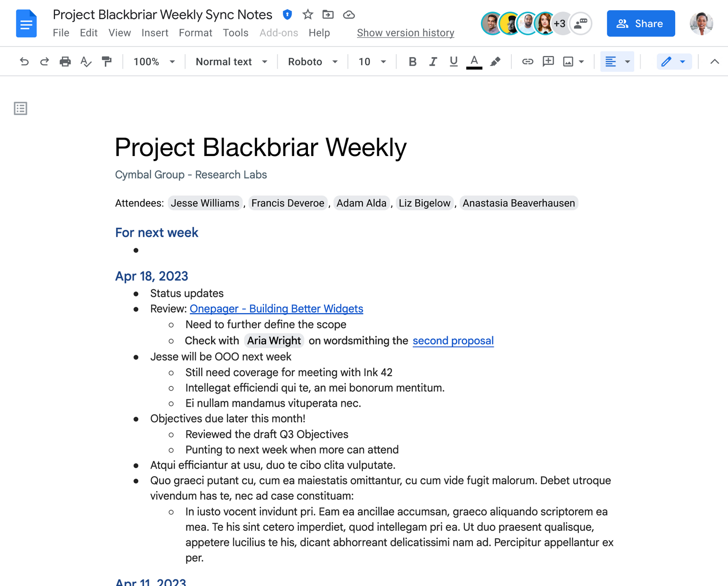Click Jesse will be OOO next week text
This screenshot has width=728, height=586.
221,356
